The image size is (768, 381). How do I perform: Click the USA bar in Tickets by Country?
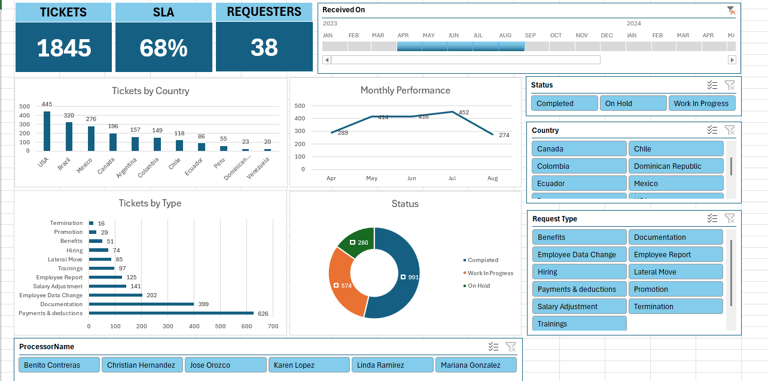(x=47, y=131)
